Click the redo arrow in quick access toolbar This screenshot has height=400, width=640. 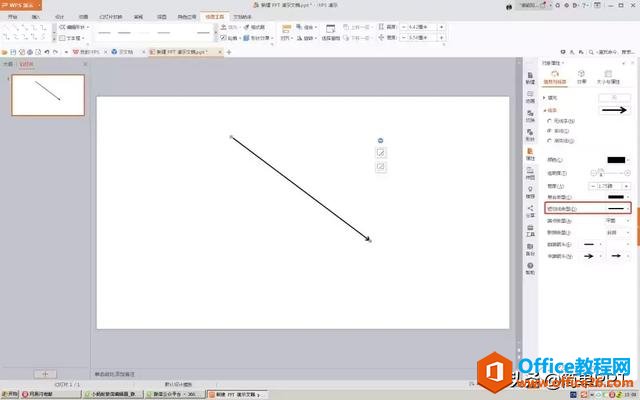[x=55, y=52]
